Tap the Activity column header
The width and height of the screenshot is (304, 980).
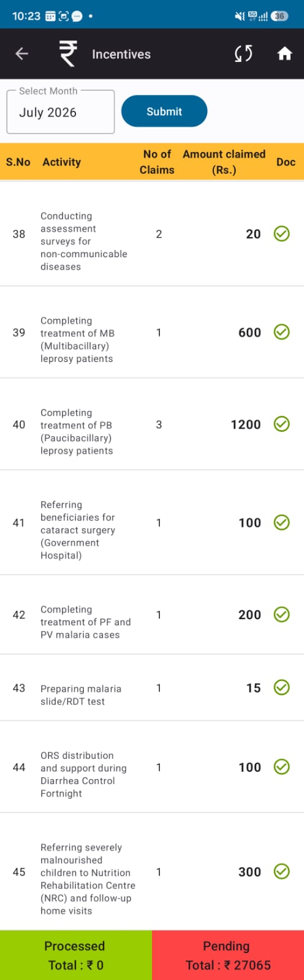pos(62,162)
